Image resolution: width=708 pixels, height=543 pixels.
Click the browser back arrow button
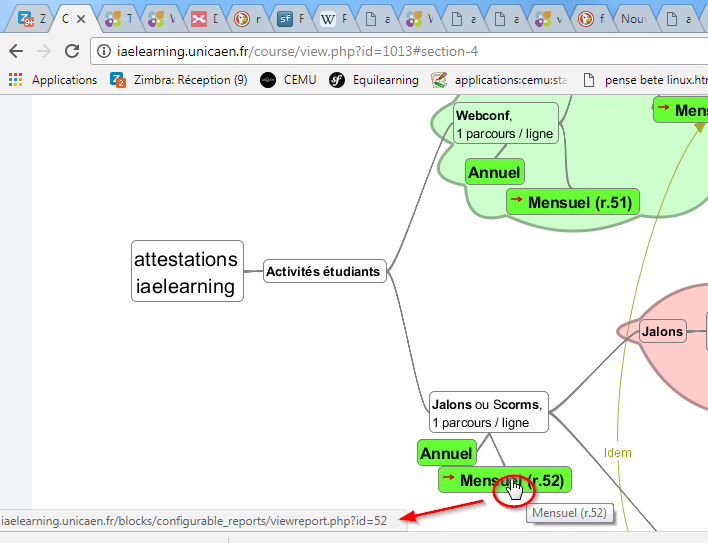[16, 51]
